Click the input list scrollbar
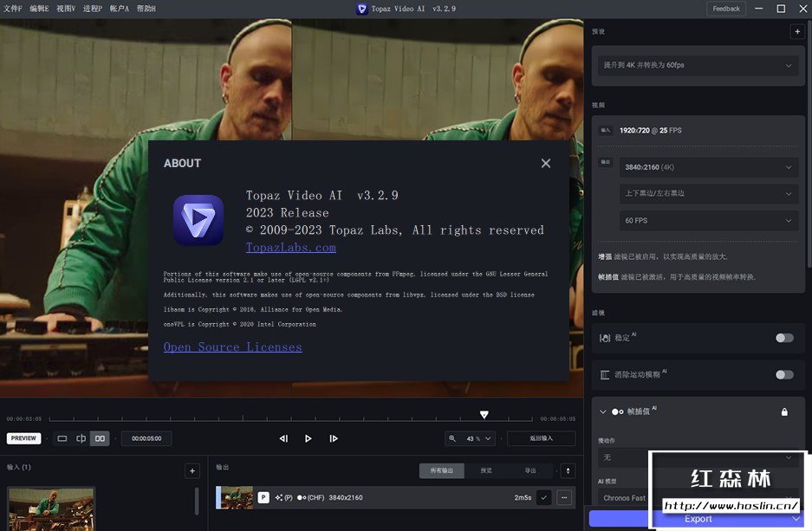The width and height of the screenshot is (812, 531). point(197,501)
